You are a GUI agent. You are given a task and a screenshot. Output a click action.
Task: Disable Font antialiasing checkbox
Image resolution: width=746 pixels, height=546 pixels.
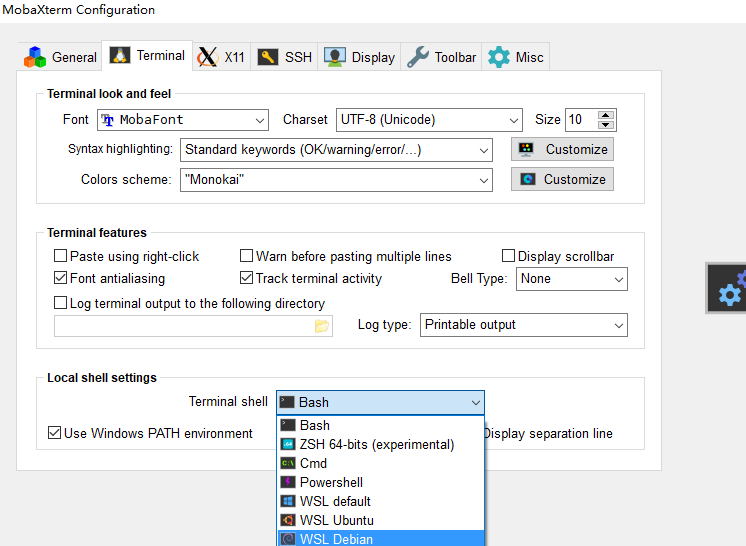tap(61, 278)
